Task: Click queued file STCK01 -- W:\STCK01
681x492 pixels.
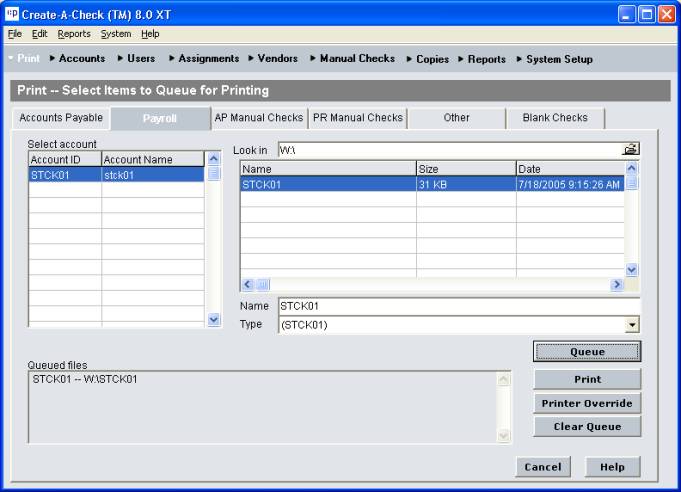Action: click(85, 379)
